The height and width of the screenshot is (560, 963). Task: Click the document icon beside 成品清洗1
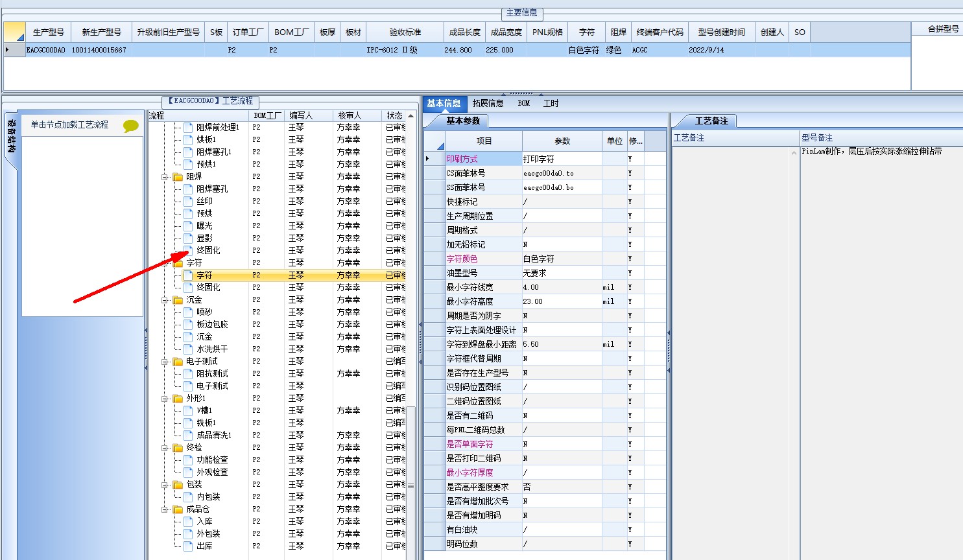point(188,435)
